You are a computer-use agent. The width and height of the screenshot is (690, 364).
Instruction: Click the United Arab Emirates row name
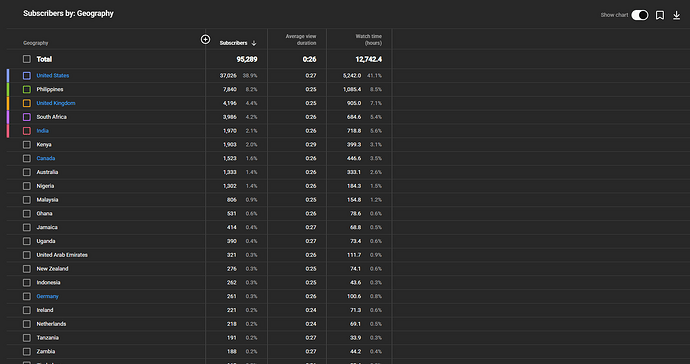click(62, 255)
